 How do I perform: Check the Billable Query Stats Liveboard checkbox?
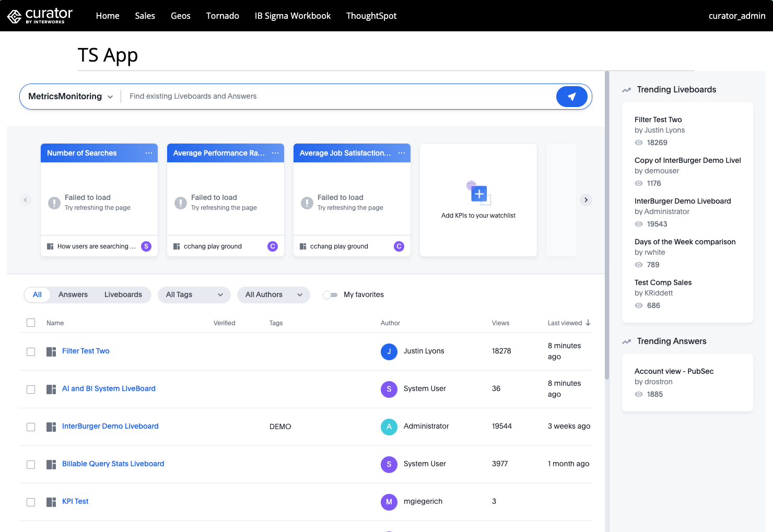pos(31,465)
